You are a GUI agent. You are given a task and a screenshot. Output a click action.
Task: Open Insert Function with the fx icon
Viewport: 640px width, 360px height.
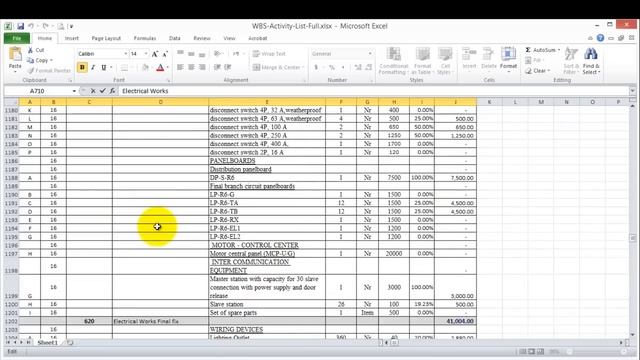tap(112, 91)
